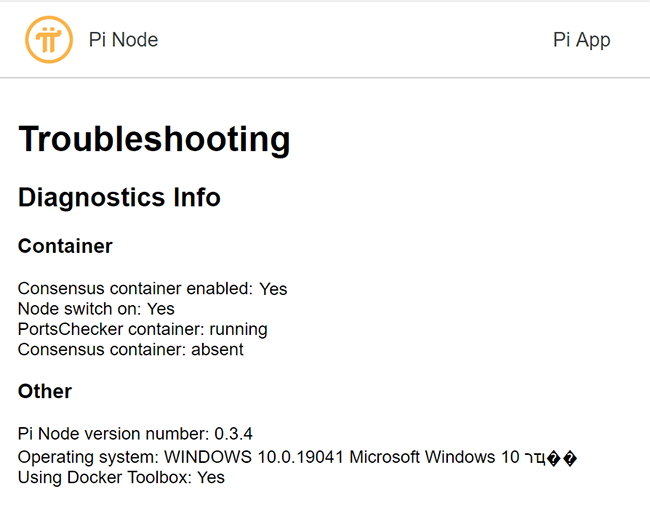Screen dimensions: 650x526
Task: Click 'Consensus container enabled: Yes' line
Action: pyautogui.click(x=153, y=288)
